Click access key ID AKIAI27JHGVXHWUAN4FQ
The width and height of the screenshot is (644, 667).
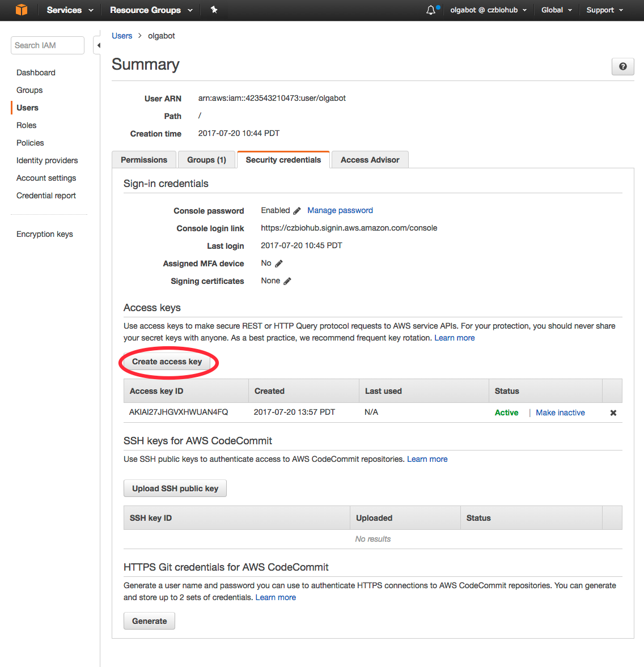[179, 412]
